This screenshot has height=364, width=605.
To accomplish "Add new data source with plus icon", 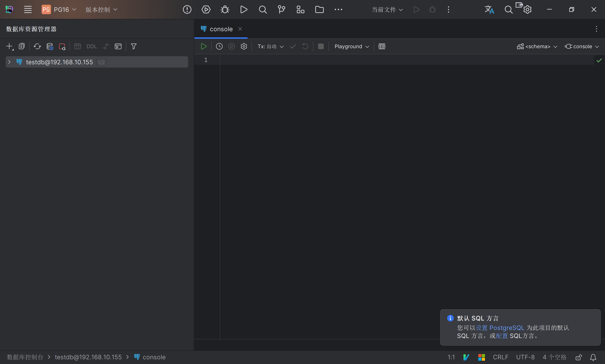I will click(x=9, y=46).
